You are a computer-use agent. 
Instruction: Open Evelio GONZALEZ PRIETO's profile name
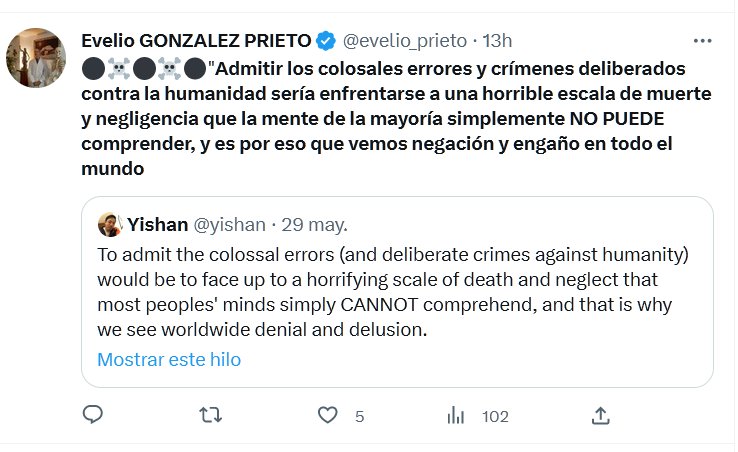click(x=195, y=41)
